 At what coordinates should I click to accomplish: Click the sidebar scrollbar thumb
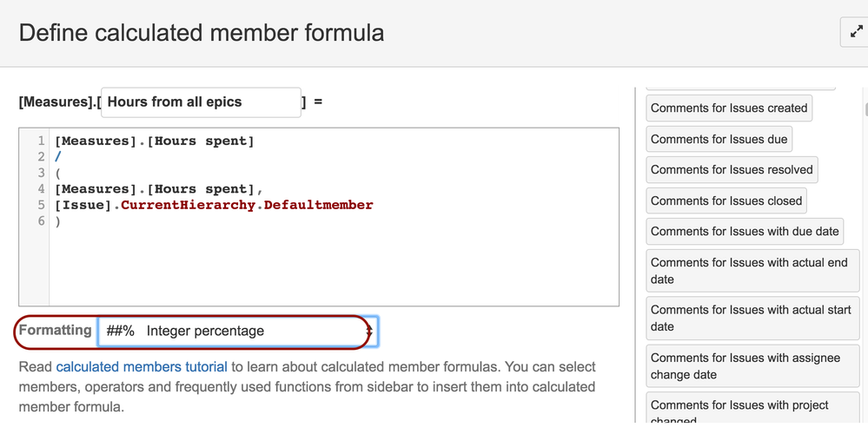[x=865, y=108]
